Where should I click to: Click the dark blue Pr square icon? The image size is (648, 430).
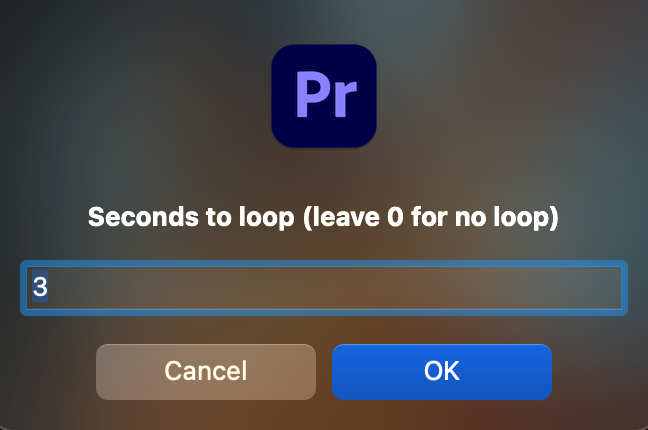(x=324, y=96)
